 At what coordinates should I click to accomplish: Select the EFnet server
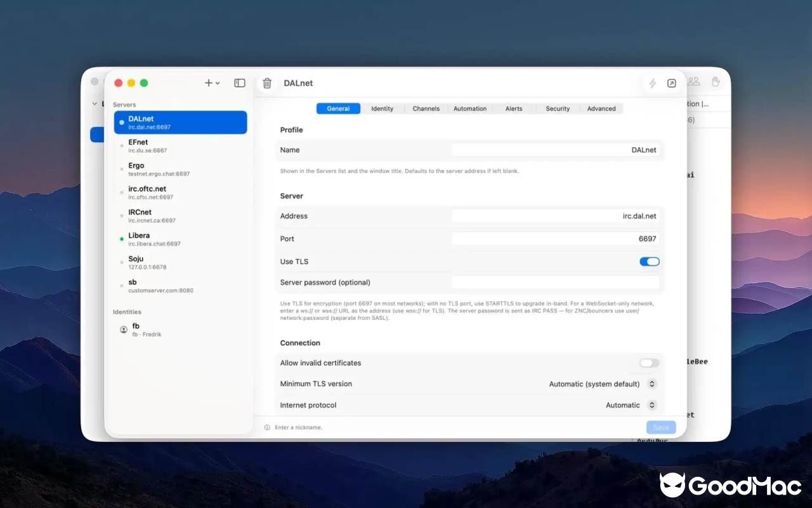[181, 146]
